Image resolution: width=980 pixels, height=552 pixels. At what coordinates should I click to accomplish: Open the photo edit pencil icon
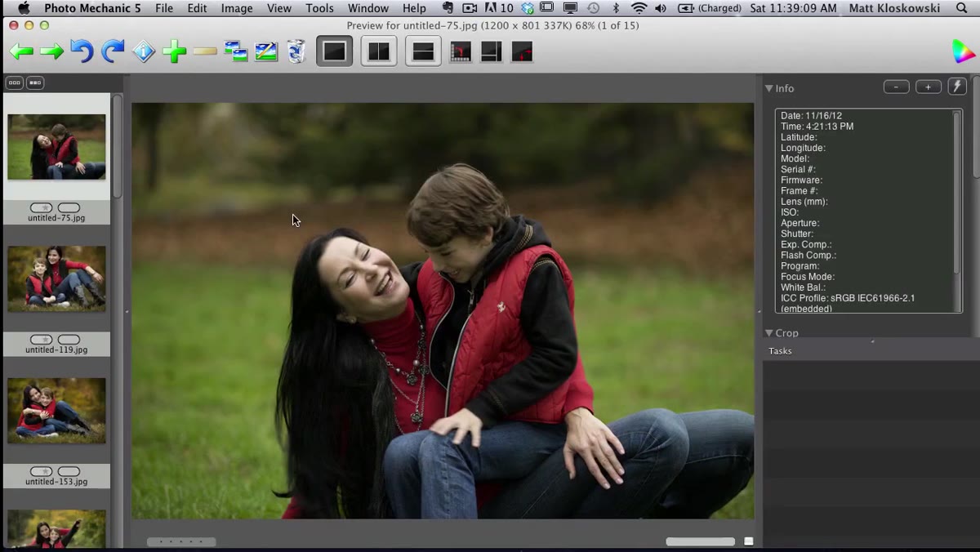[266, 52]
